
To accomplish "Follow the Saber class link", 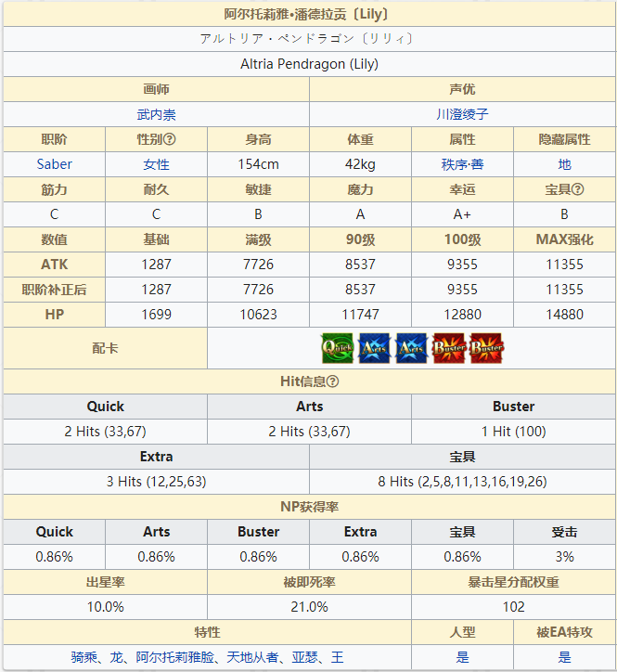I will [55, 164].
